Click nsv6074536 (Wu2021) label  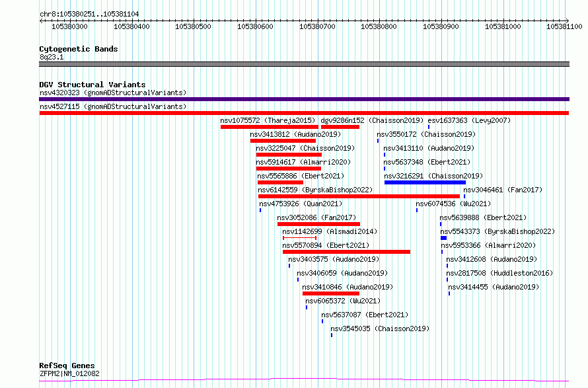click(453, 204)
